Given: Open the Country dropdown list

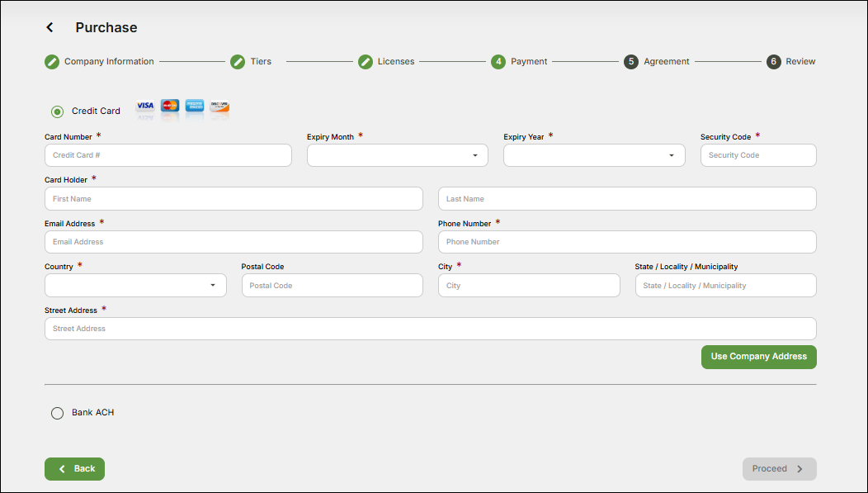Looking at the screenshot, I should tap(135, 285).
